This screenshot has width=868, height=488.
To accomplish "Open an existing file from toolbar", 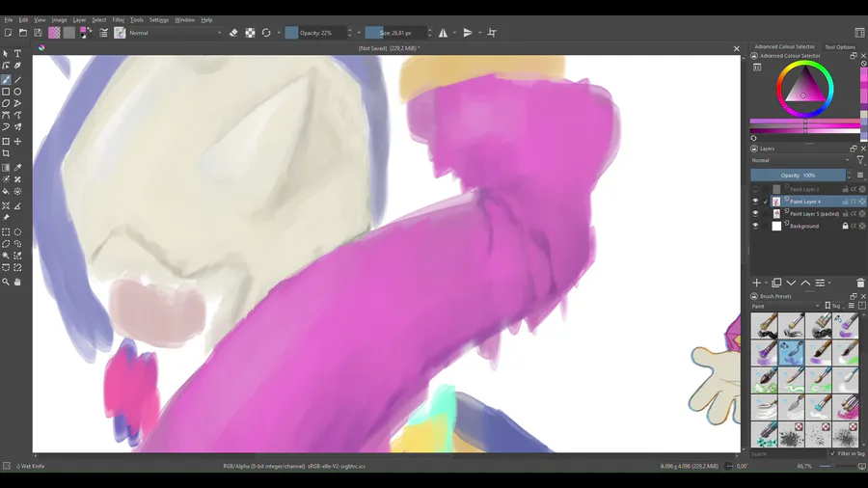I will click(23, 33).
